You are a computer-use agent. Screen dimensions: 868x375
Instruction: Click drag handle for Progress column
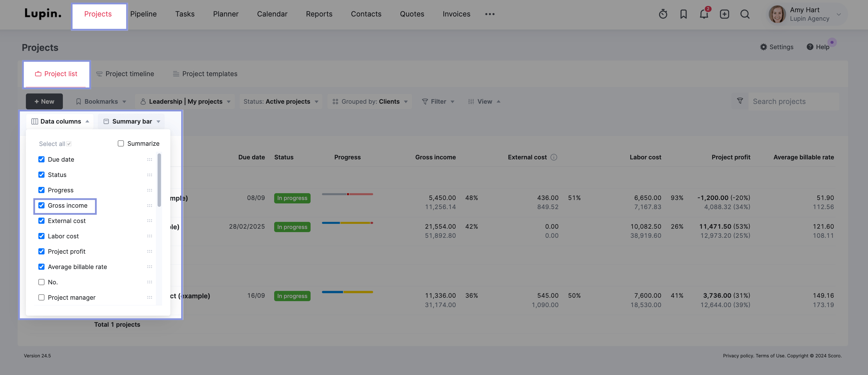(x=150, y=190)
